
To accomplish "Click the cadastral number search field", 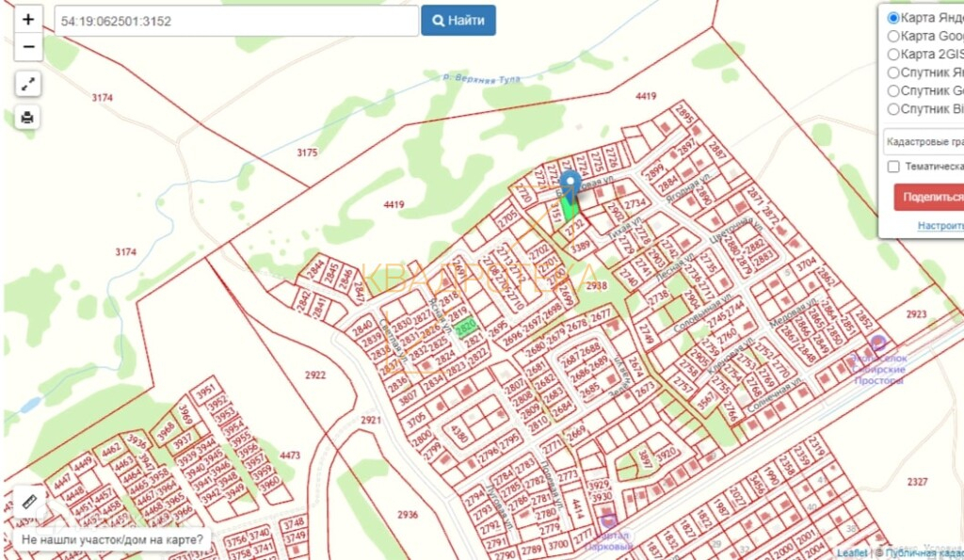I will (236, 21).
